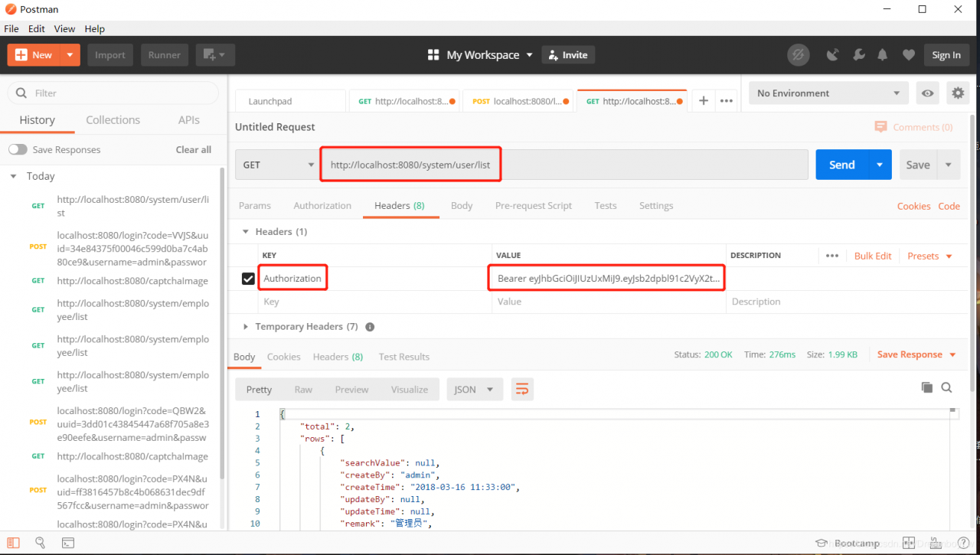Open the Postman console icon
This screenshot has width=980, height=555.
pyautogui.click(x=68, y=543)
